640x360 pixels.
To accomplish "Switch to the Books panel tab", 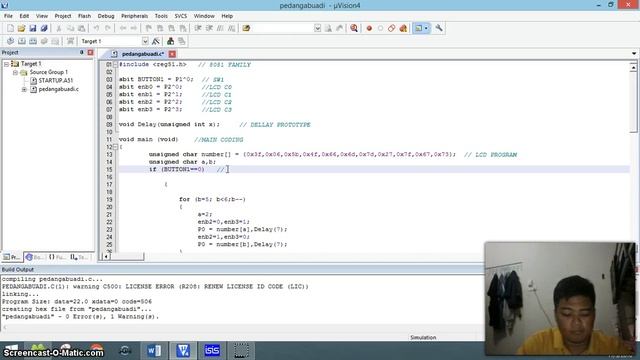I will pos(35,257).
